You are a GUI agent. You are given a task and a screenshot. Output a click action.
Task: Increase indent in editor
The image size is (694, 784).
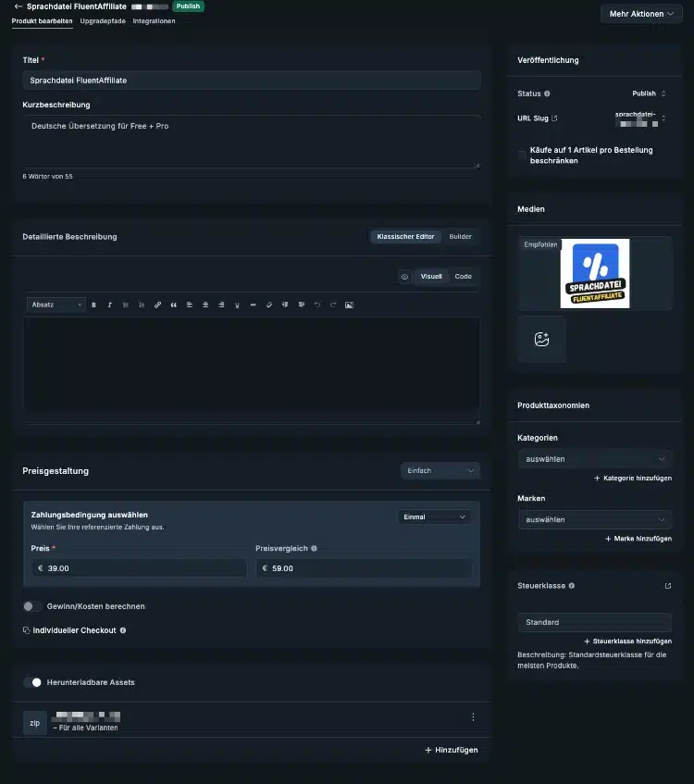(x=301, y=305)
